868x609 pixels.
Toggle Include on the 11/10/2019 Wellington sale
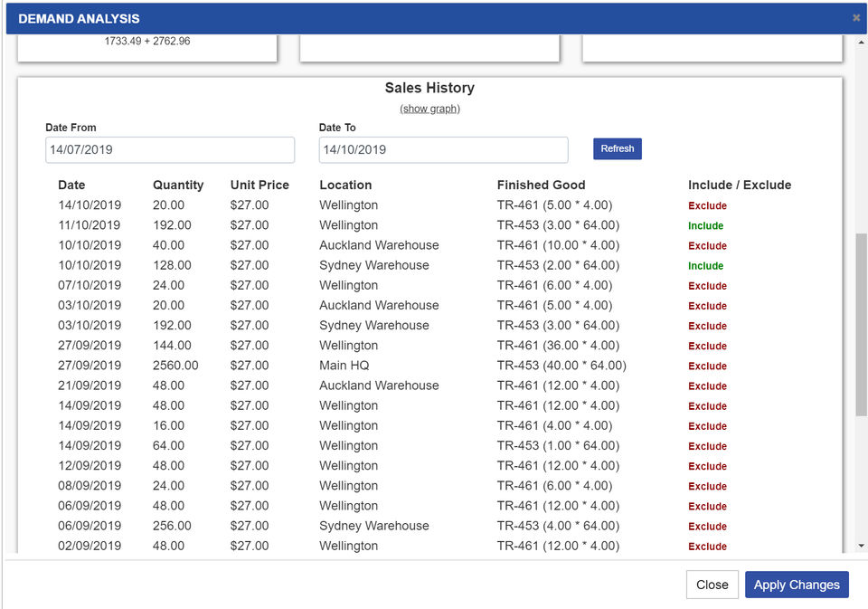pos(705,226)
